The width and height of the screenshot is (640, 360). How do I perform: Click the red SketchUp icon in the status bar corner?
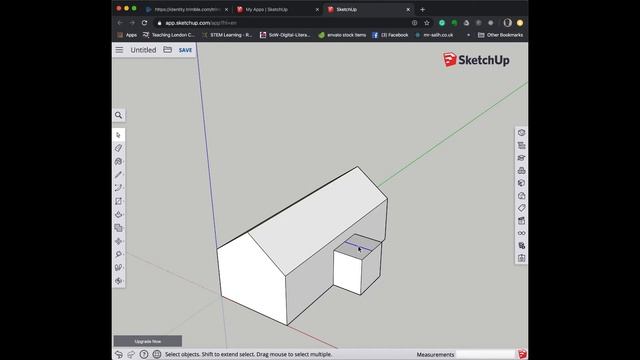[x=522, y=354]
